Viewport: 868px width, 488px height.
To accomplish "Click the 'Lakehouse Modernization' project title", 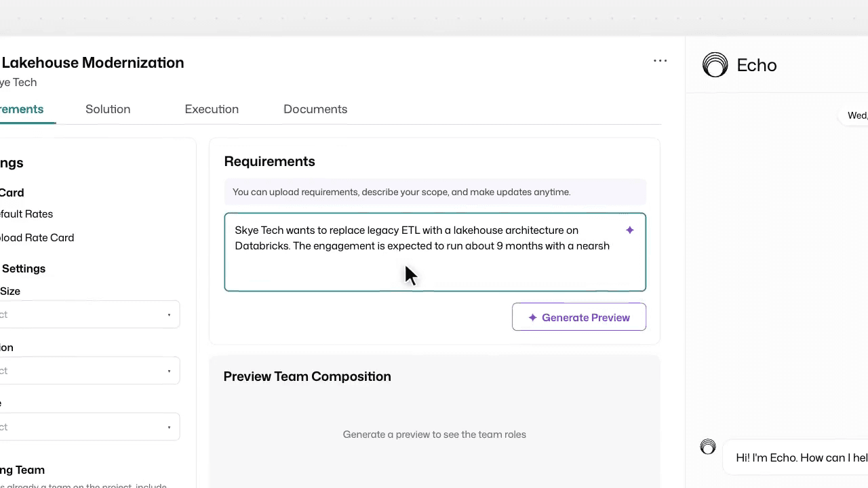I will (92, 62).
